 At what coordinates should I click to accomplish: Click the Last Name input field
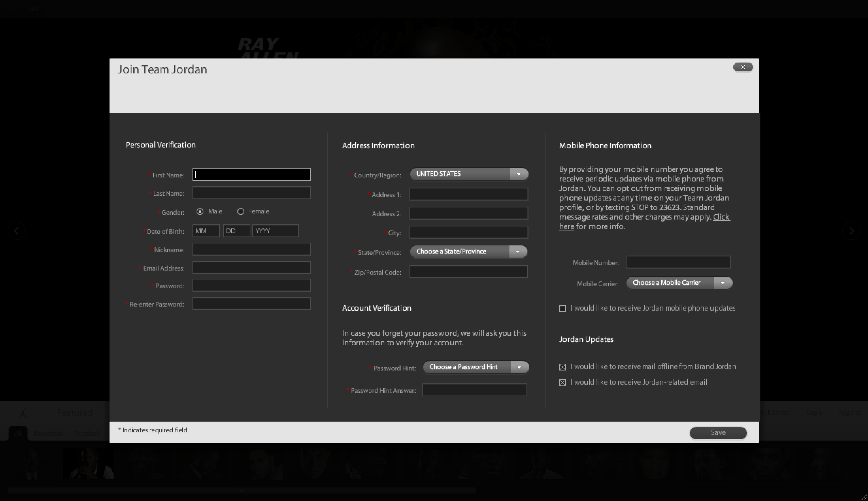tap(251, 193)
